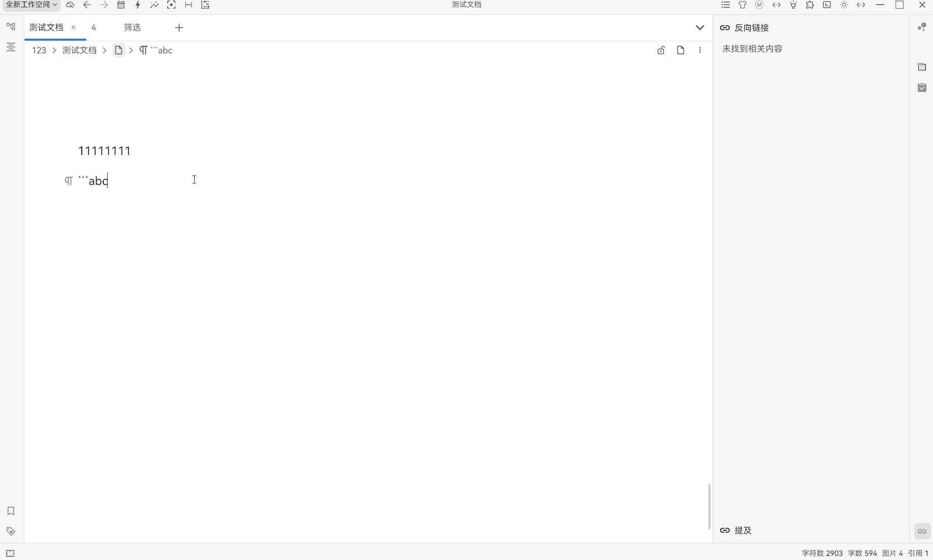Click the page icon beside the lock

point(680,50)
